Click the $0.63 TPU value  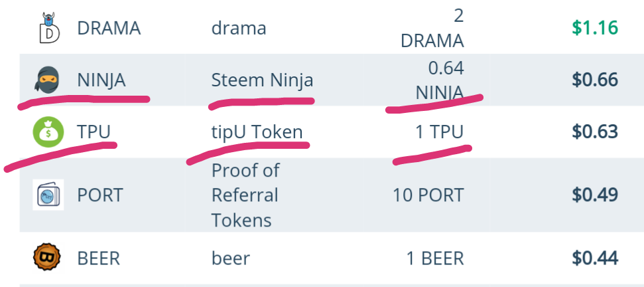[x=595, y=132]
